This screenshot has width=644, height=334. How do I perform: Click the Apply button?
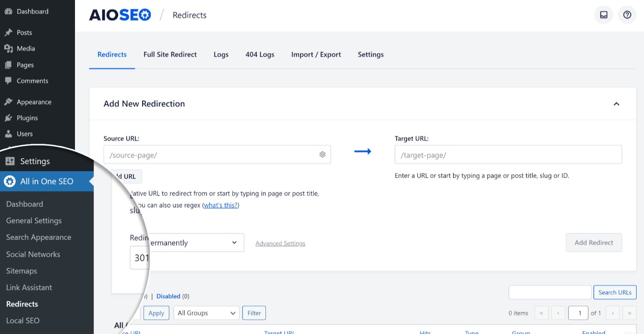[156, 313]
